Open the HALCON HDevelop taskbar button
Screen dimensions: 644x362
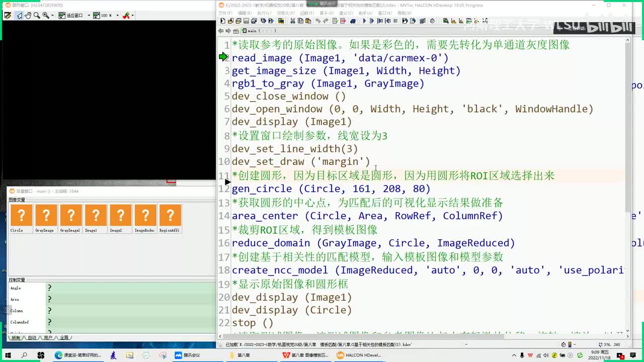pyautogui.click(x=359, y=355)
